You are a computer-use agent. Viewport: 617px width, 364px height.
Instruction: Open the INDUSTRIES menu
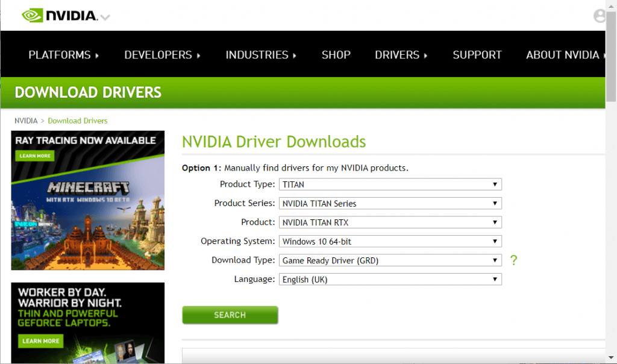260,55
